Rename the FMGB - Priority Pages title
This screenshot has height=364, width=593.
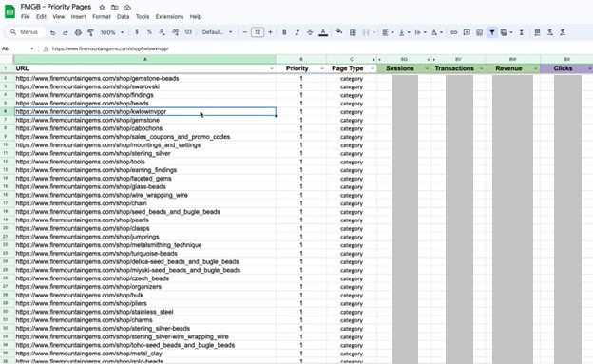[56, 7]
